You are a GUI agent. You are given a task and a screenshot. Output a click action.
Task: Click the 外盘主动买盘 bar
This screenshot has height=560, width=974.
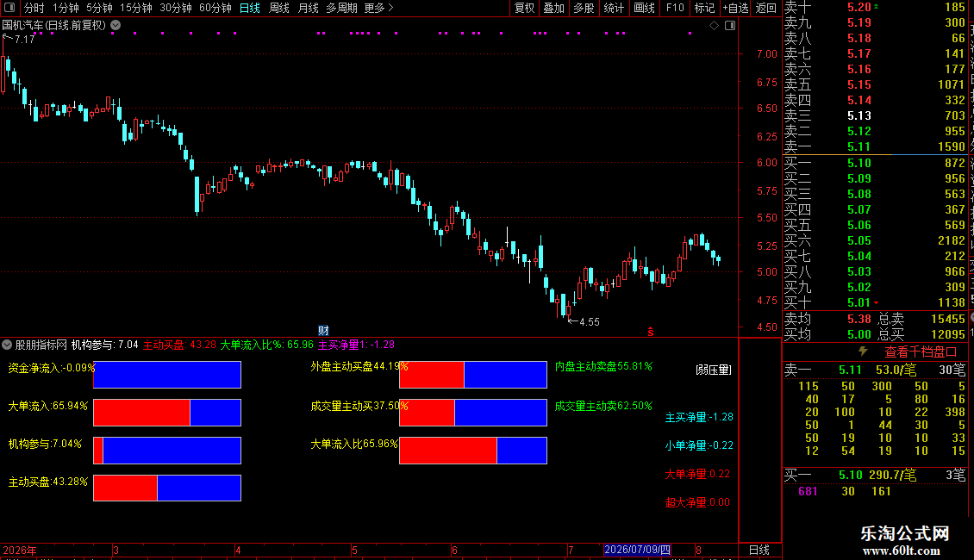tap(472, 375)
